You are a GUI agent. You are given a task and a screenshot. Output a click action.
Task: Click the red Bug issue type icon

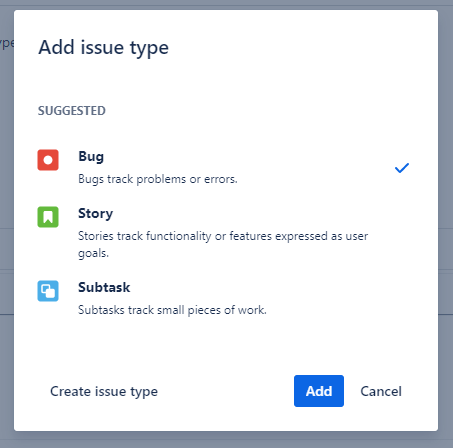tap(48, 160)
